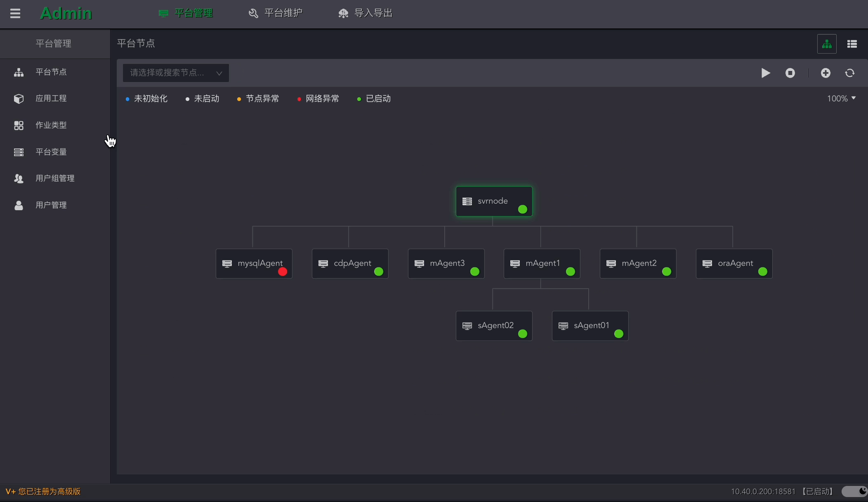The width and height of the screenshot is (868, 502).
Task: Open 作业类型 sidebar item
Action: (51, 125)
